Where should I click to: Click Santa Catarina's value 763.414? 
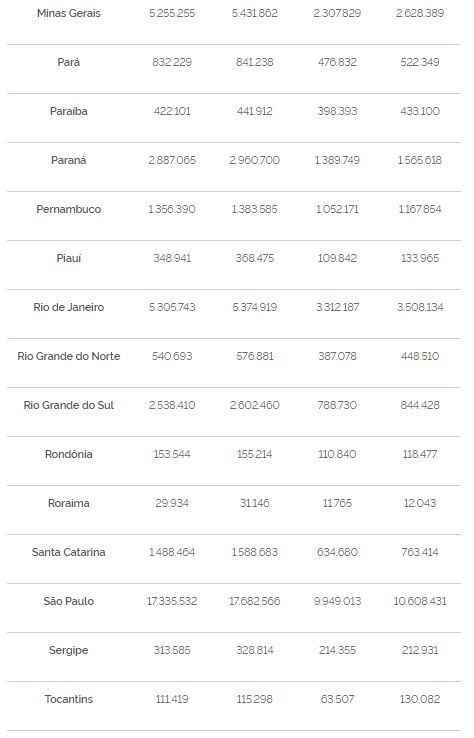point(420,552)
